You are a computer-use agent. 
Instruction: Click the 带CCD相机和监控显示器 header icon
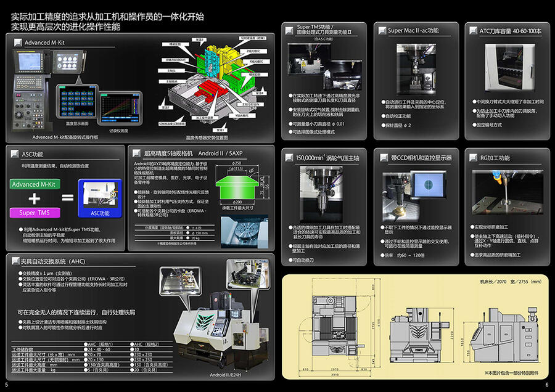(380, 158)
